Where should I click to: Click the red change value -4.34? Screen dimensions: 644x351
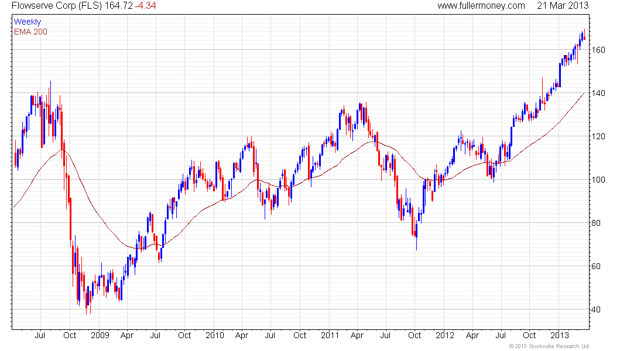tap(145, 6)
